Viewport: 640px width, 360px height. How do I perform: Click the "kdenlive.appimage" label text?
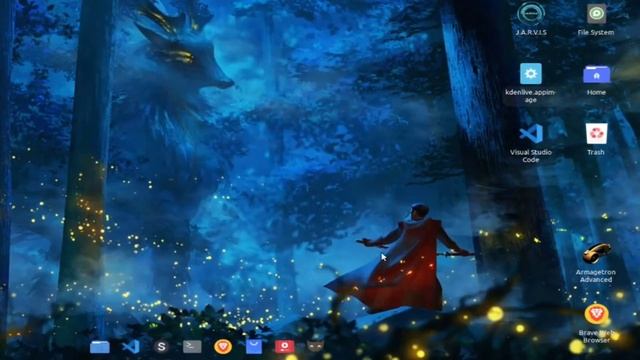(530, 96)
